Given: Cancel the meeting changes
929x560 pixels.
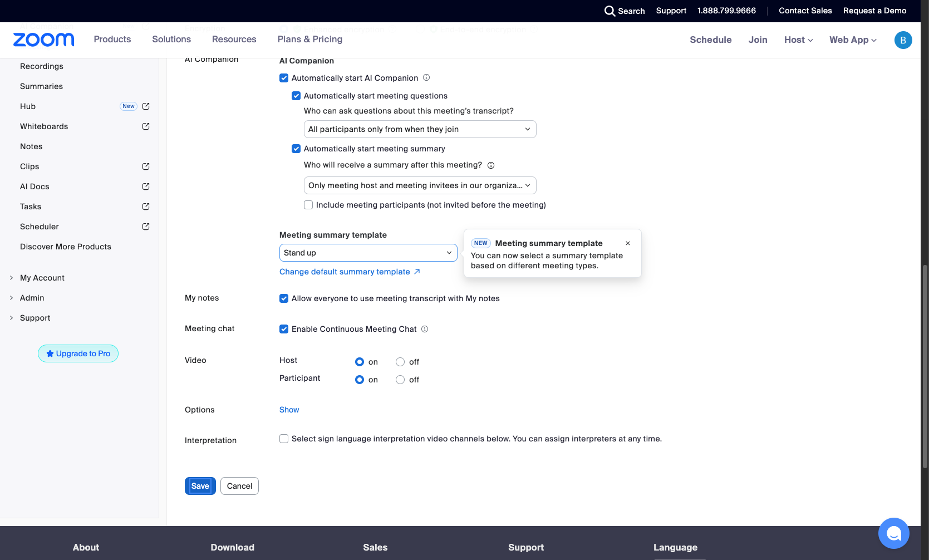Looking at the screenshot, I should pyautogui.click(x=239, y=486).
